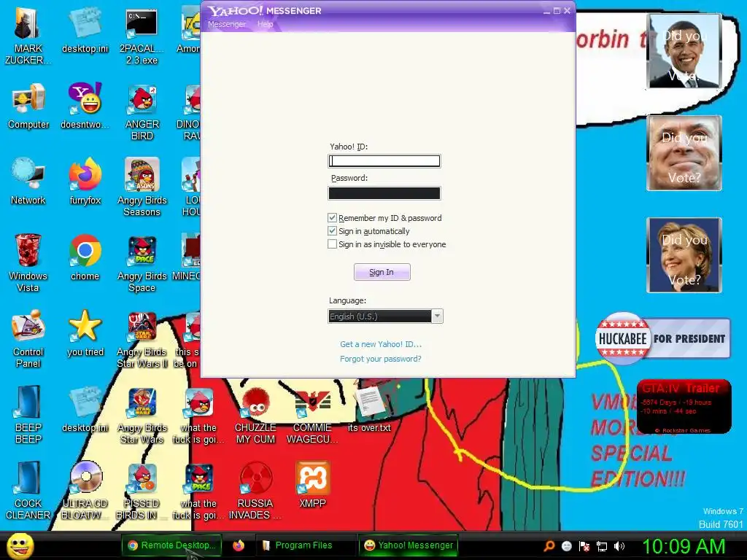
Task: Uncheck 'Sign in automatically'
Action: 332,231
